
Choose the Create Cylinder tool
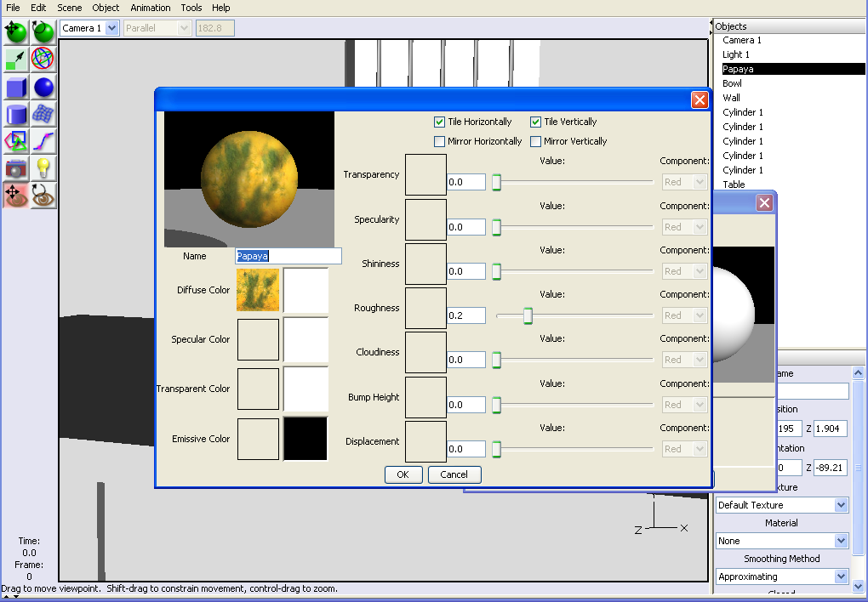click(16, 114)
